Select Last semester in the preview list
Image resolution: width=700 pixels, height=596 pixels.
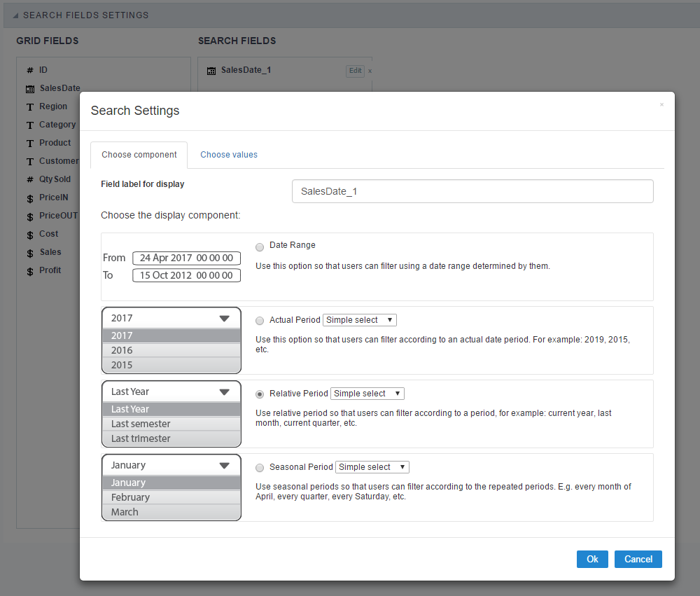pyautogui.click(x=171, y=424)
